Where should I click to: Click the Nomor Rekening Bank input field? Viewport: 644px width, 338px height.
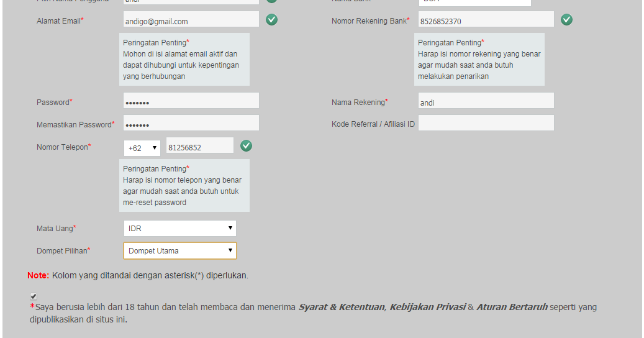(x=486, y=19)
